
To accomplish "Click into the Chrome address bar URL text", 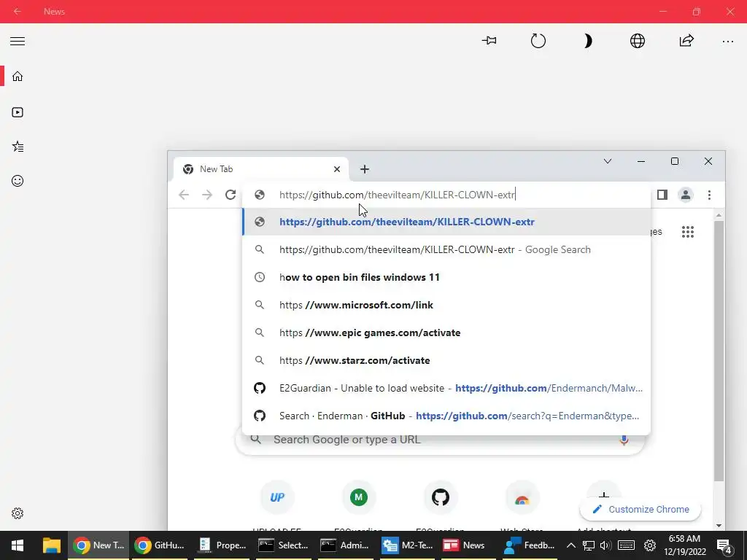I will tap(397, 195).
